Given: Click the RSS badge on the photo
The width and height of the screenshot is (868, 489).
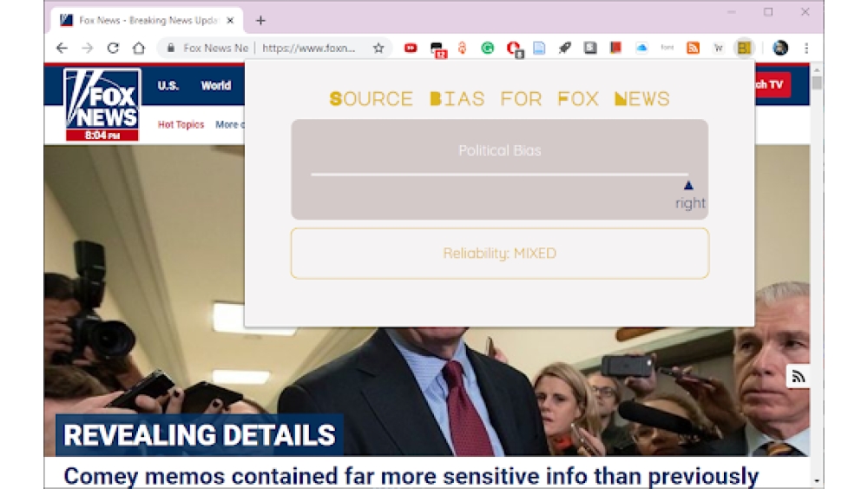Looking at the screenshot, I should (x=798, y=376).
